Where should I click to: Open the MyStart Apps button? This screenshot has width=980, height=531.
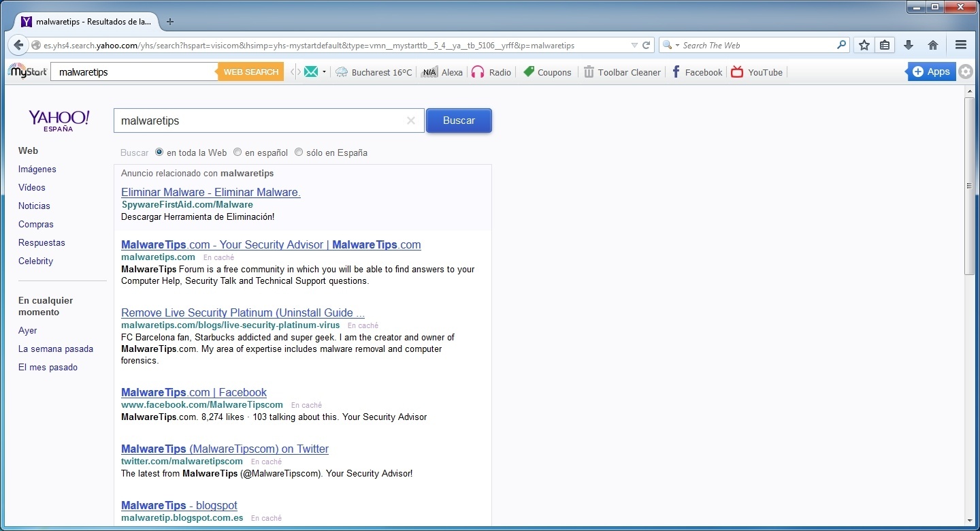coord(932,71)
